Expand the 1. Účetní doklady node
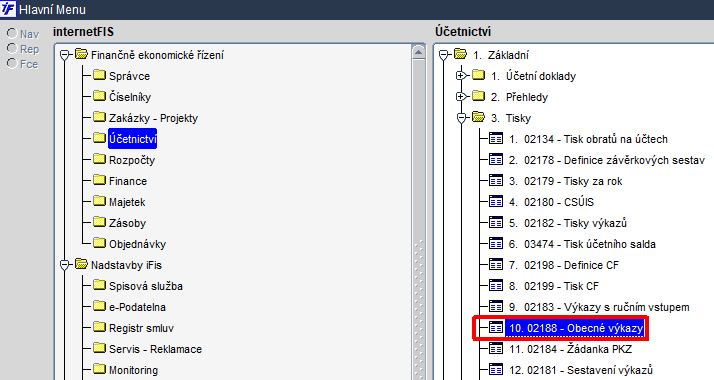Image resolution: width=714 pixels, height=380 pixels. (461, 76)
